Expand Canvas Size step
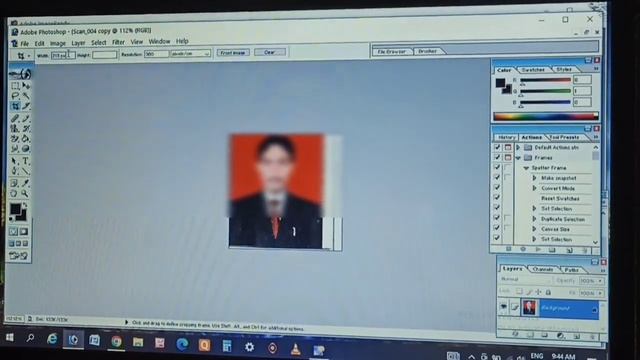 tap(534, 229)
